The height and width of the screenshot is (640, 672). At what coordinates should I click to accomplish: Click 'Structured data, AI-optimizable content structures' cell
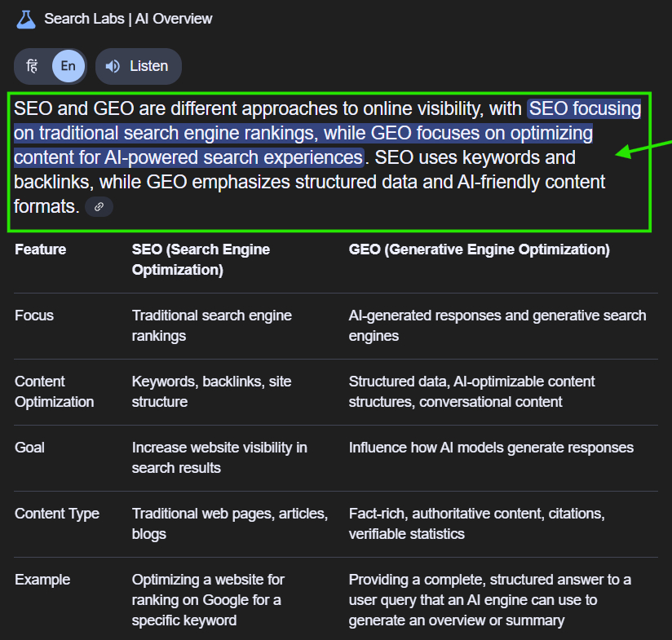click(x=471, y=391)
